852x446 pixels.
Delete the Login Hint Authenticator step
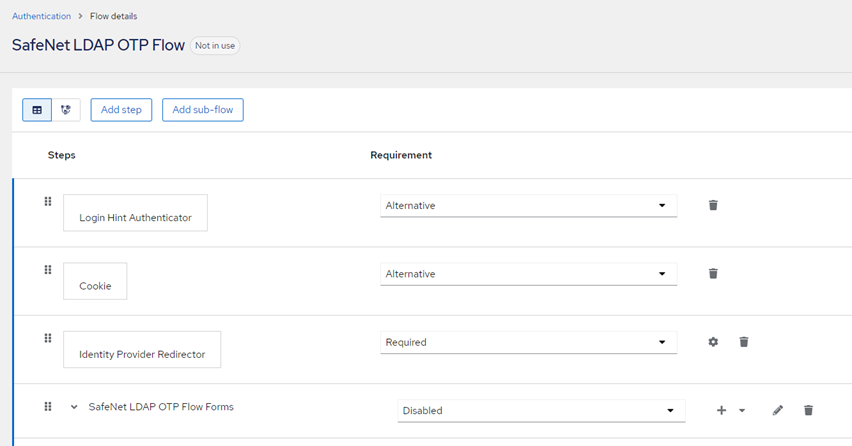(x=713, y=205)
